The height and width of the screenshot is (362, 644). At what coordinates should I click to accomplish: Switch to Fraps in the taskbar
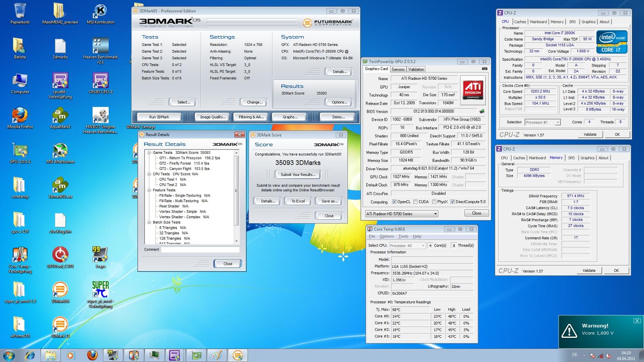point(112,356)
